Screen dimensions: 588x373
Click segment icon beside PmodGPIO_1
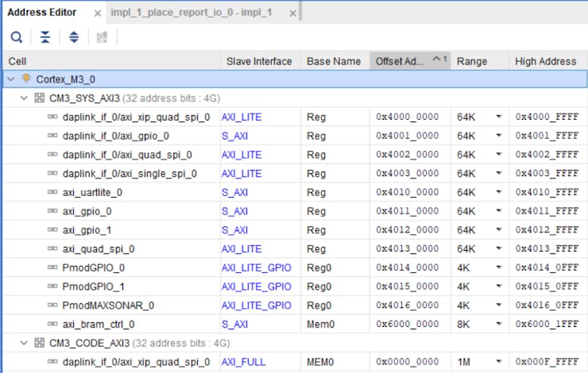coord(52,286)
